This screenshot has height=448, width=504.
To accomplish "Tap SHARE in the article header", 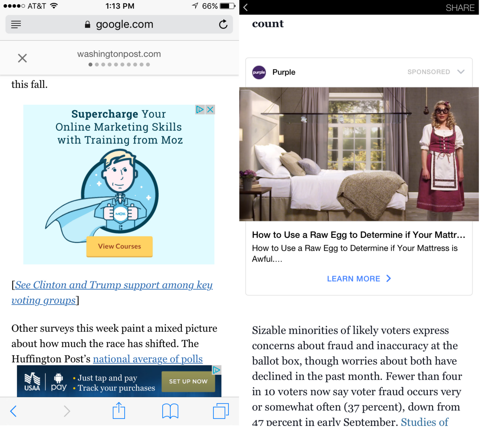I will [x=460, y=8].
